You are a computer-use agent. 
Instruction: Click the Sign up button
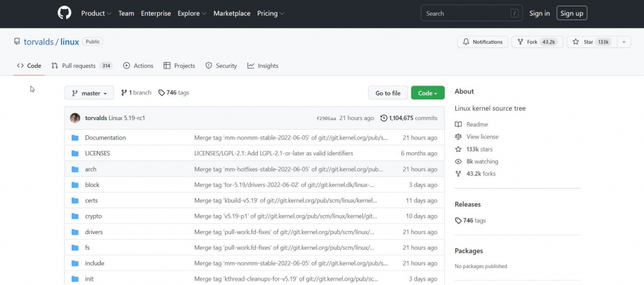click(572, 13)
